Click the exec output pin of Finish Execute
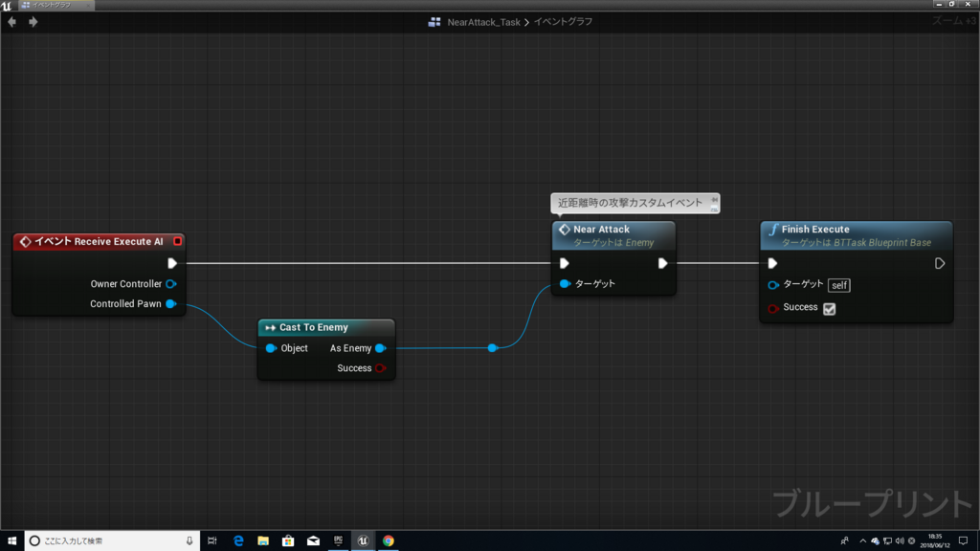The width and height of the screenshot is (980, 551). coord(940,263)
